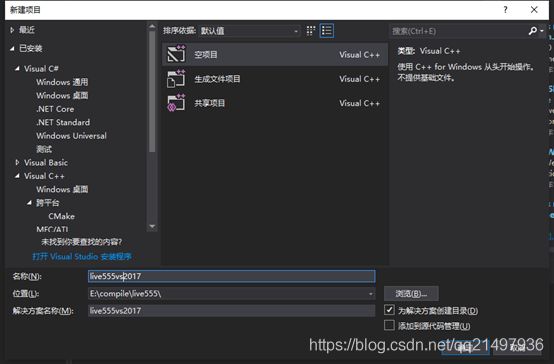
Task: Open the 位置 path dropdown arrow
Action: click(x=370, y=294)
